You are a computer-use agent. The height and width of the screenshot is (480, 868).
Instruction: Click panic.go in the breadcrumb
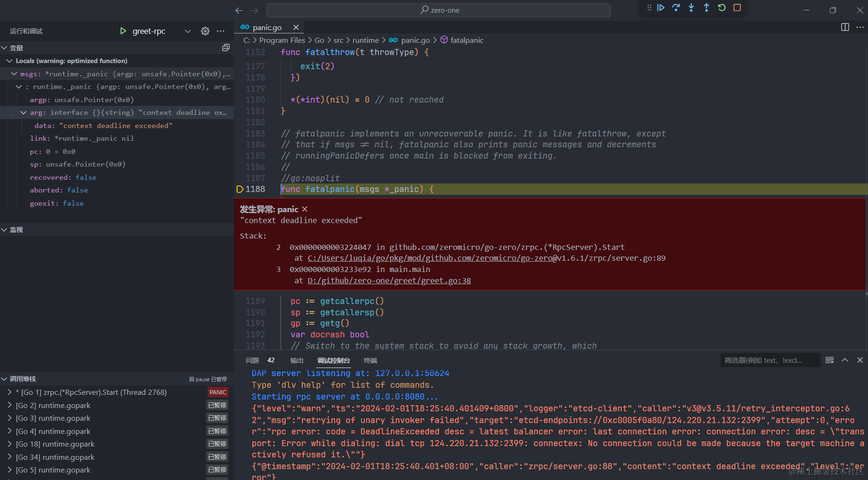(x=415, y=40)
